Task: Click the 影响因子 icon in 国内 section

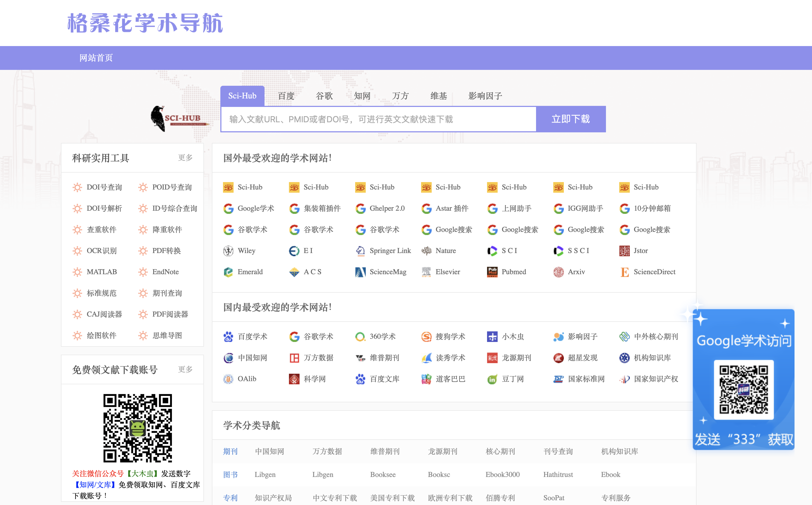Action: [x=558, y=337]
